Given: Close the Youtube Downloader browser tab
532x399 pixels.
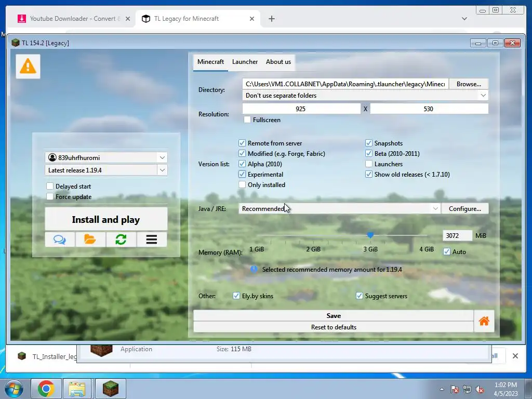Looking at the screenshot, I should click(x=128, y=19).
